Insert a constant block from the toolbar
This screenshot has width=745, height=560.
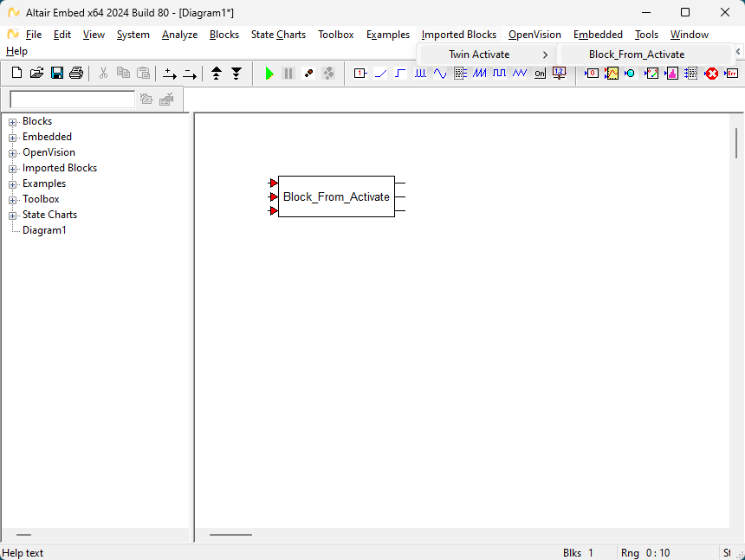[x=360, y=74]
